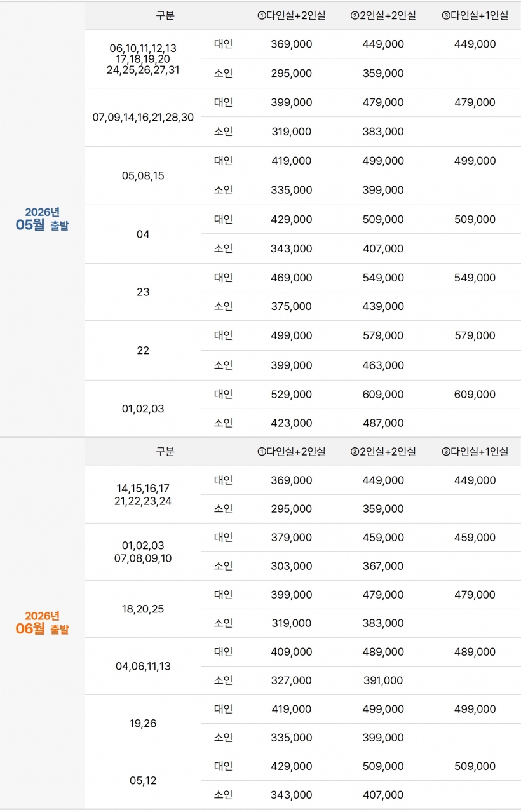Select the June 05,12 date cell

143,780
